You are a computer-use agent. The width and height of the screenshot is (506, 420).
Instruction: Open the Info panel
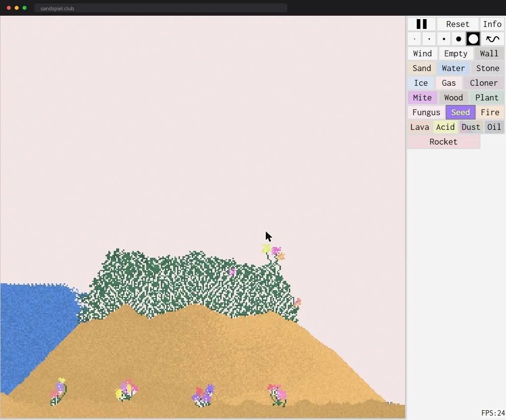[492, 24]
